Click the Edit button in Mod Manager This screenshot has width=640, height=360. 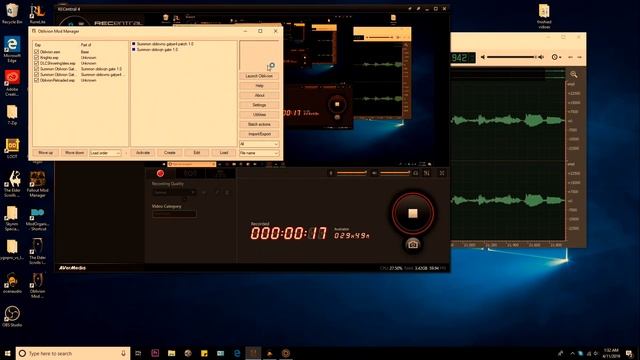[x=197, y=153]
